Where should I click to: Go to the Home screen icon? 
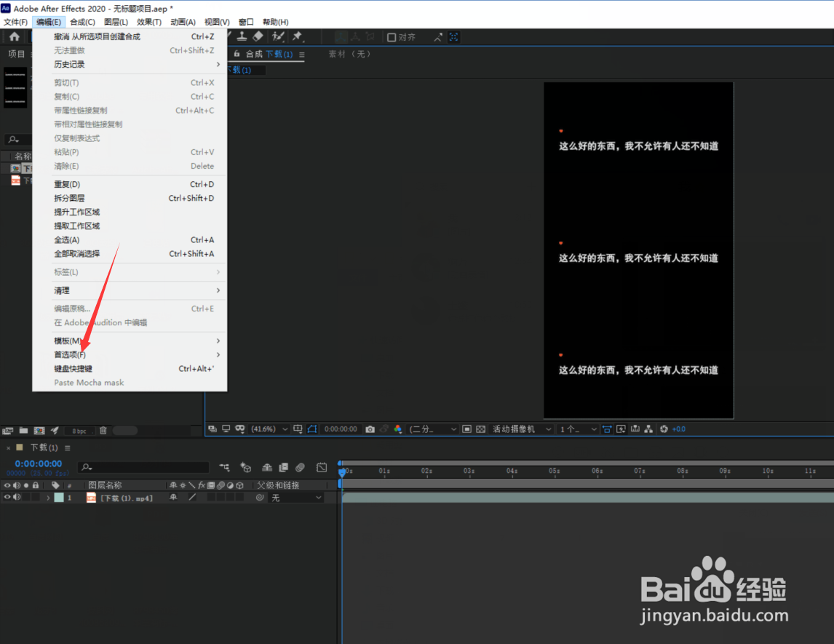tap(15, 36)
